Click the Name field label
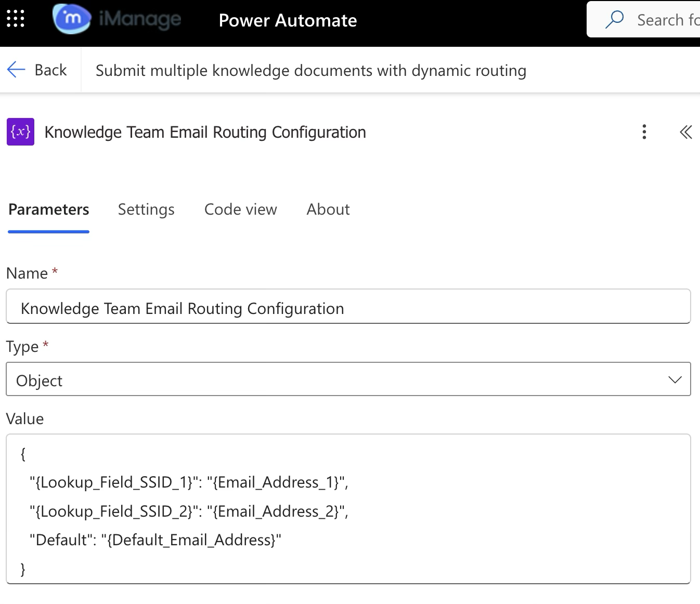This screenshot has height=604, width=700. click(27, 273)
